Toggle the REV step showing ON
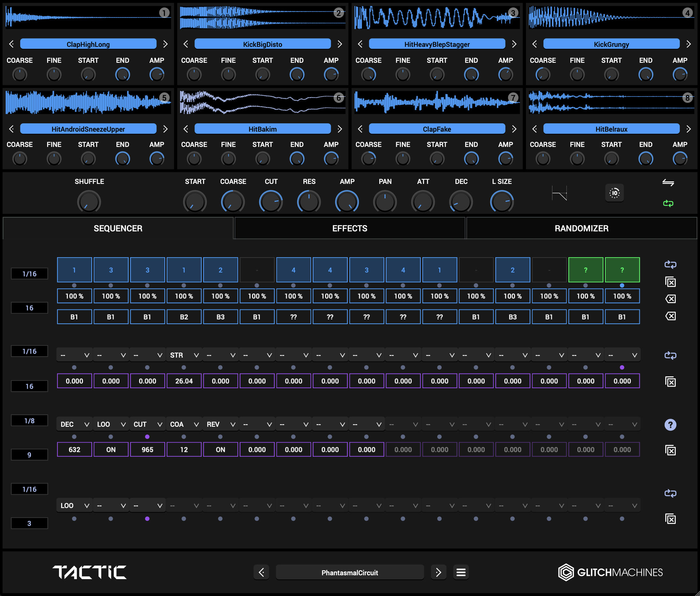Viewport: 700px width, 596px height. pos(220,449)
